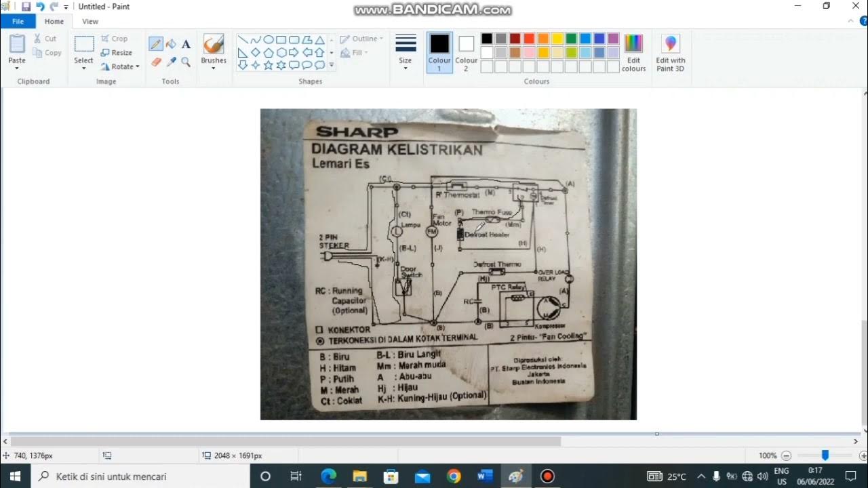
Task: Open File Explorer from taskbar
Action: (359, 476)
